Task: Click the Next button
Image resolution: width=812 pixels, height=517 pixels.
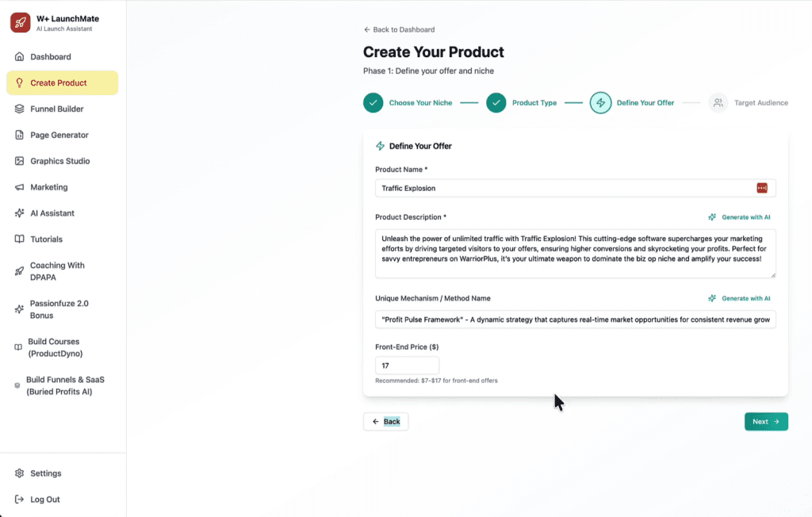Action: click(765, 422)
